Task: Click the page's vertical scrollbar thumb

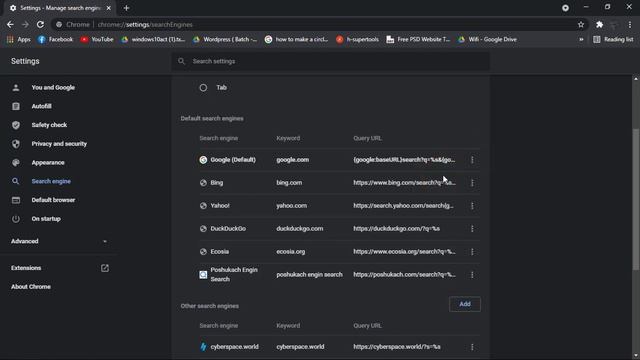Action: [636, 199]
